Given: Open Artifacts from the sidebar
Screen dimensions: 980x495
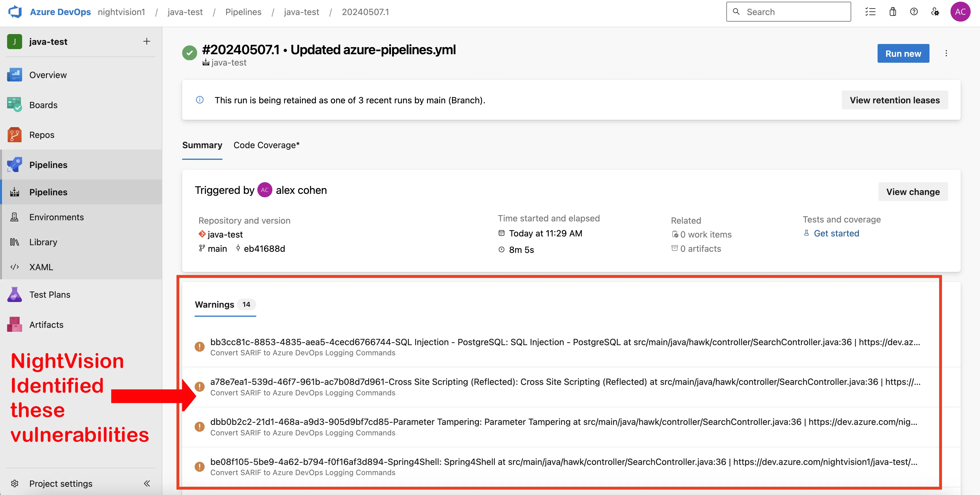Looking at the screenshot, I should tap(81, 324).
